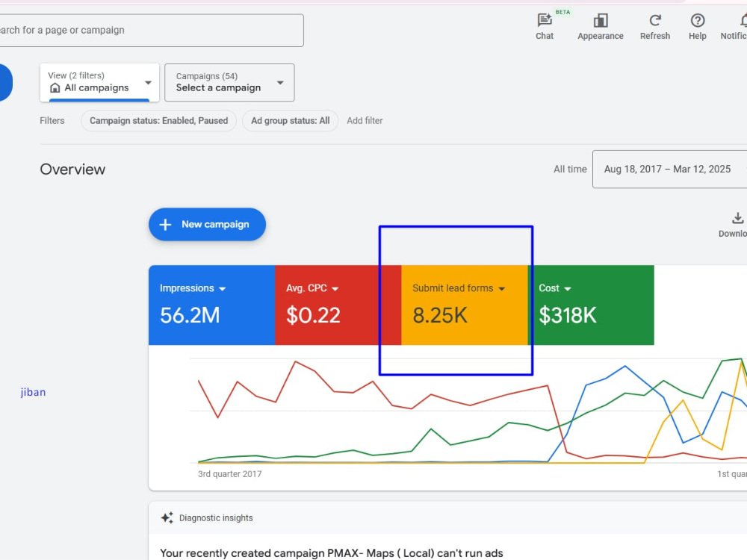Screen dimensions: 747x560
Task: Open the date range picker
Action: click(669, 169)
